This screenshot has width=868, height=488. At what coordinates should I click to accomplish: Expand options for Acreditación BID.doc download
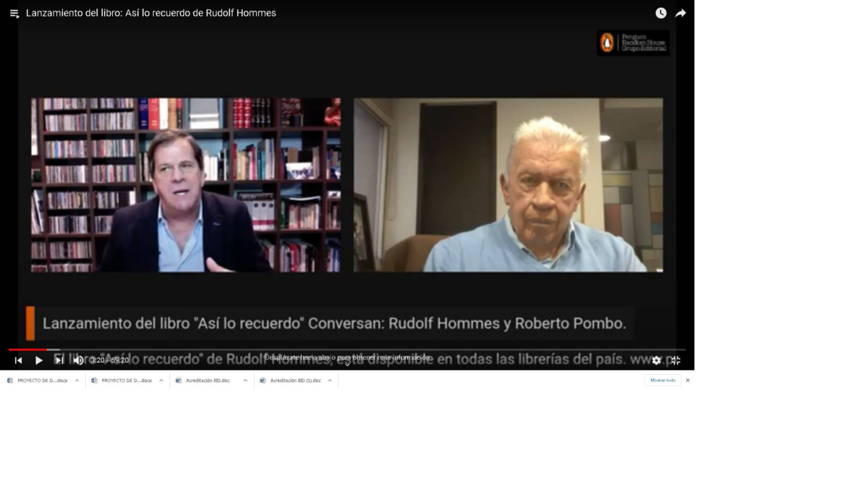pyautogui.click(x=245, y=380)
